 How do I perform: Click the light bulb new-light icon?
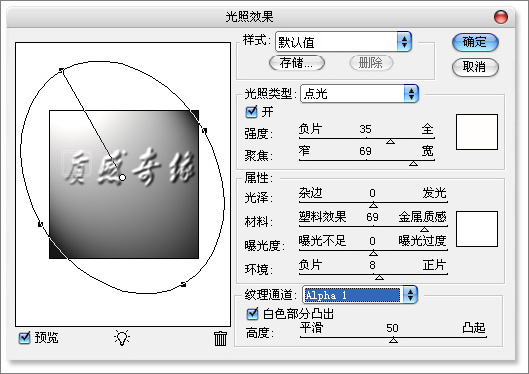tap(122, 338)
